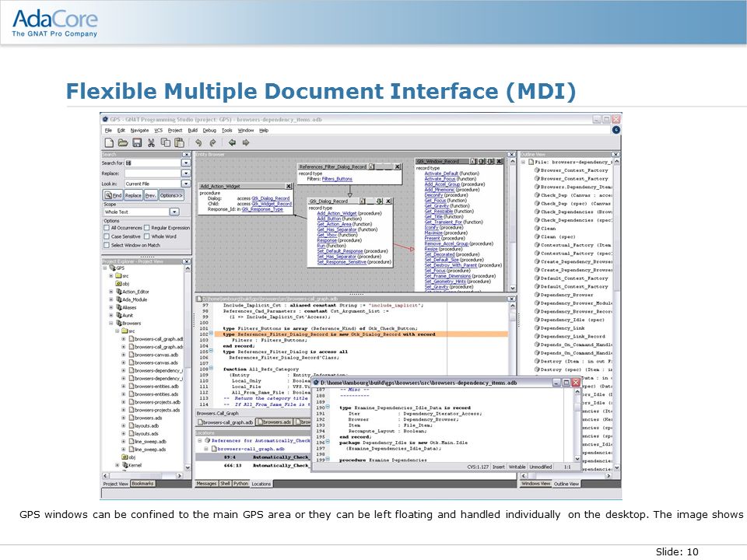
Task: Click the Cut scissors toolbar icon
Action: coord(152,142)
